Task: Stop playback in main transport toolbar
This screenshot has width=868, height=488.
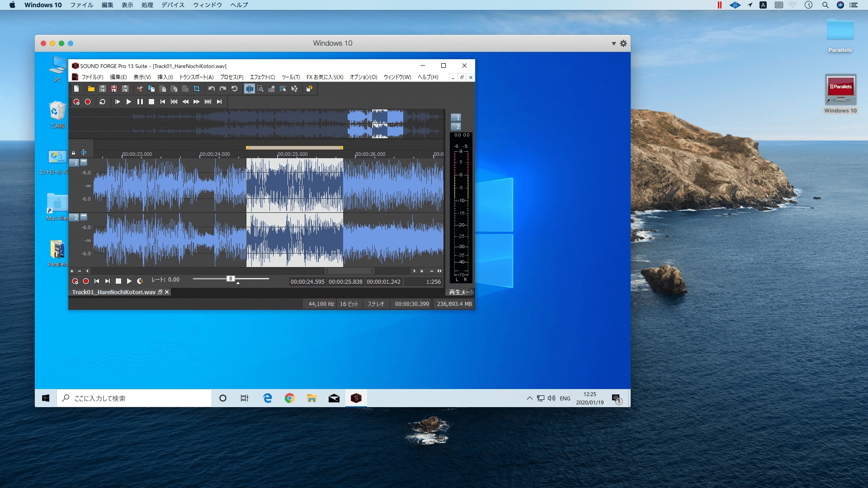Action: pyautogui.click(x=151, y=102)
